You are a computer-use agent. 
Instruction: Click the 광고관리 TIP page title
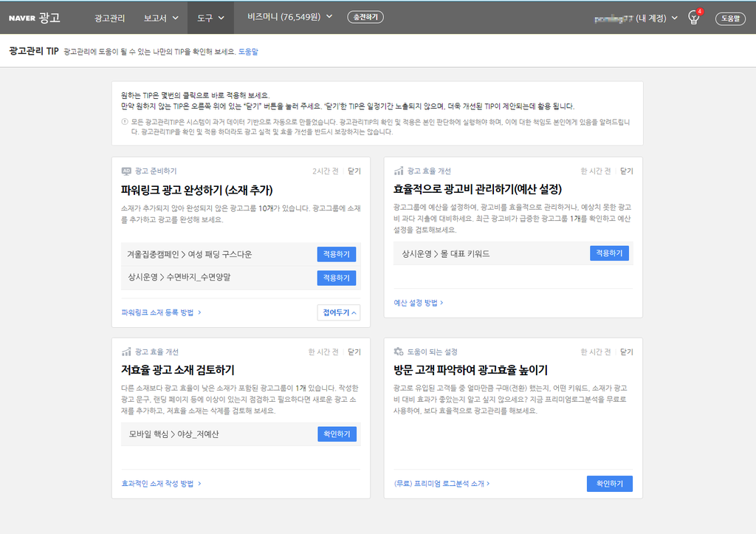pyautogui.click(x=34, y=51)
